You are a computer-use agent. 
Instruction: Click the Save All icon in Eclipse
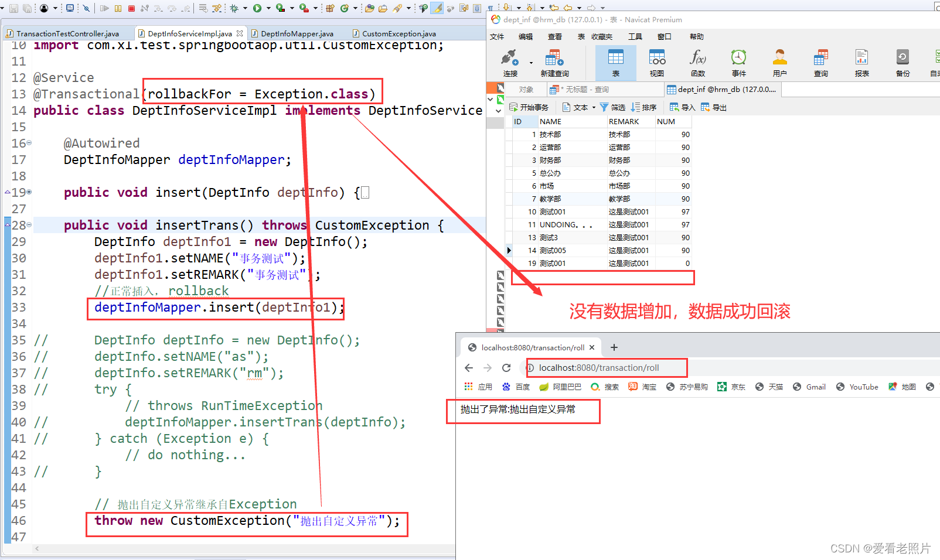(27, 8)
